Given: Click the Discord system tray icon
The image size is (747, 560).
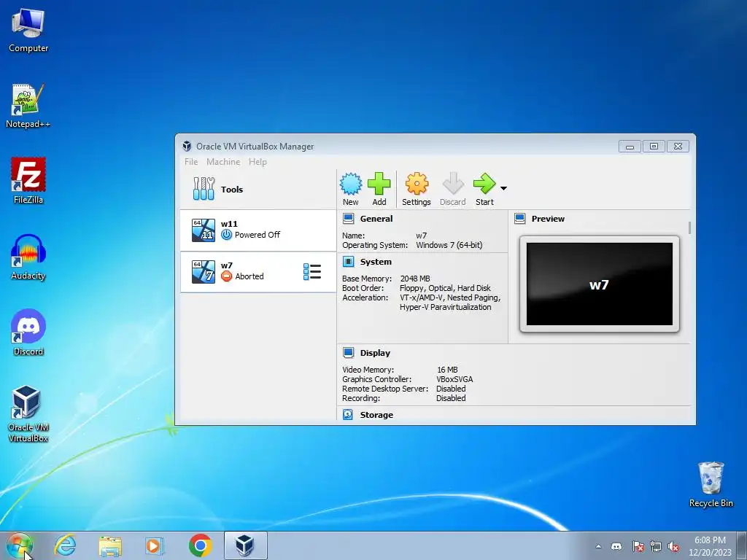Looking at the screenshot, I should pyautogui.click(x=616, y=546).
